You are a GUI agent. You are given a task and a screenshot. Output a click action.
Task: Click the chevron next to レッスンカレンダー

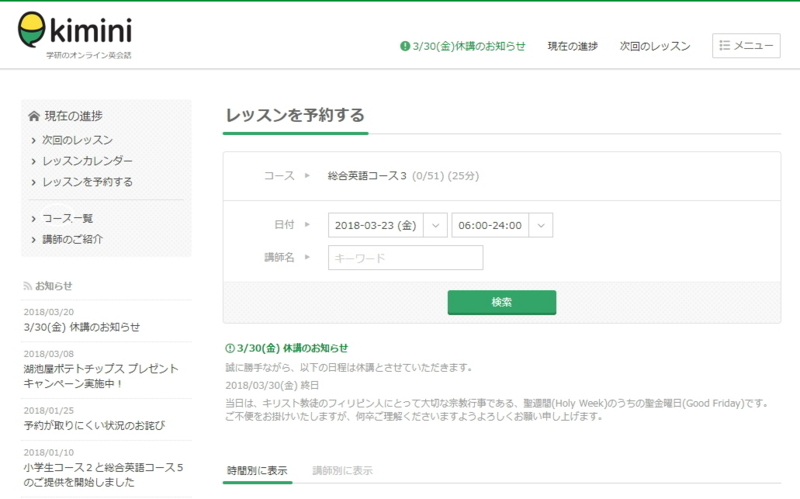(x=34, y=161)
